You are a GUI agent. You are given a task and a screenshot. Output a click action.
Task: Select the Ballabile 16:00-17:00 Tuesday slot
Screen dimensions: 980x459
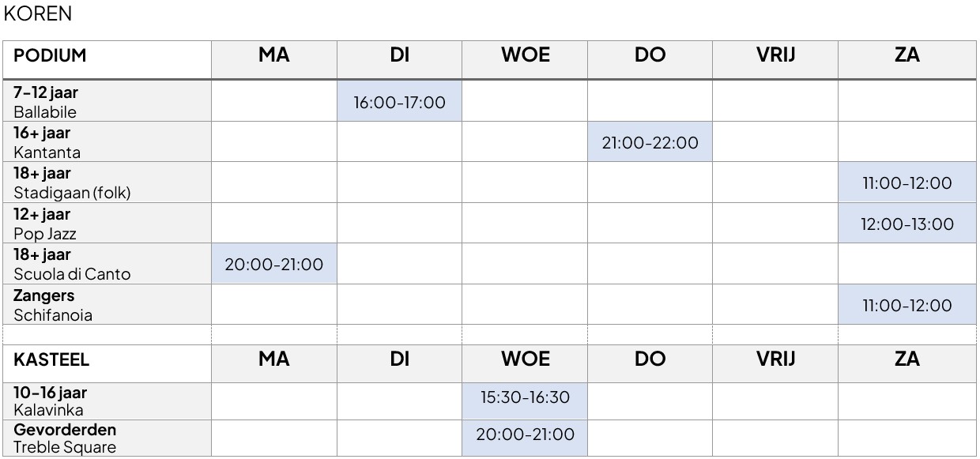click(x=399, y=102)
